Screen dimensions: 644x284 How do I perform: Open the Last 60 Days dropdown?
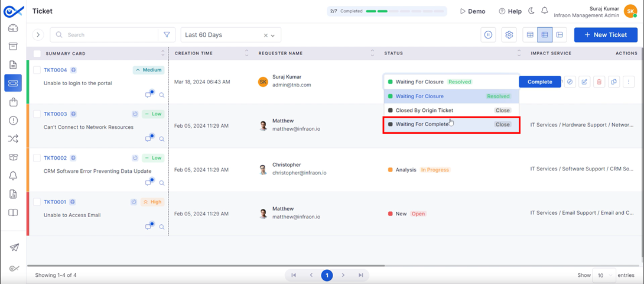pos(230,35)
